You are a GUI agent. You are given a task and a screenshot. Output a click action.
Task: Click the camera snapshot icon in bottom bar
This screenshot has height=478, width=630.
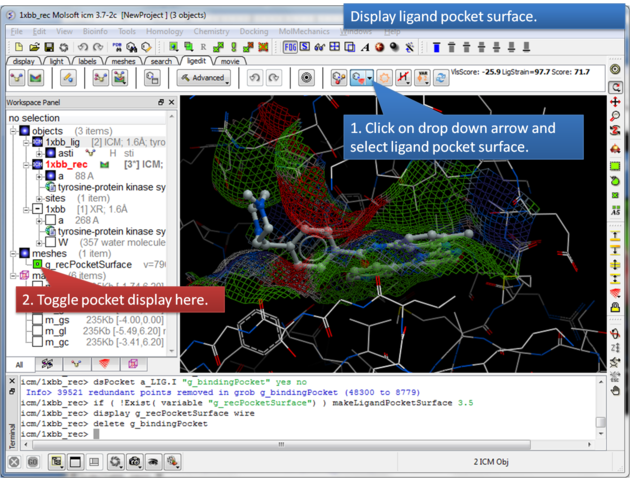click(134, 462)
